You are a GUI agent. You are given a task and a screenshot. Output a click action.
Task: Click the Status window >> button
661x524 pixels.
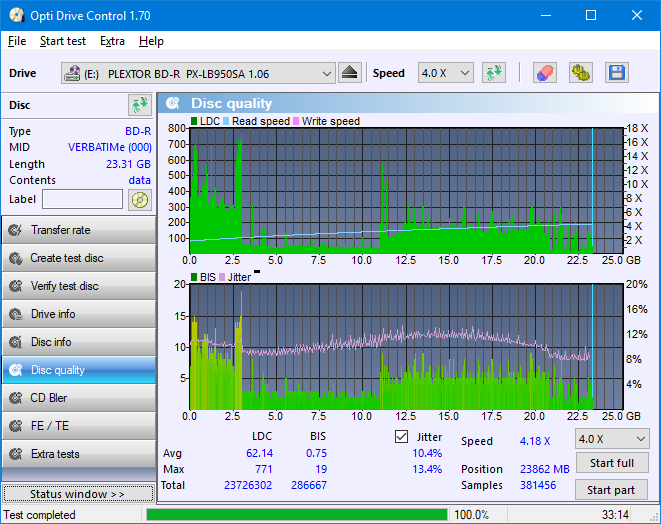(x=78, y=494)
